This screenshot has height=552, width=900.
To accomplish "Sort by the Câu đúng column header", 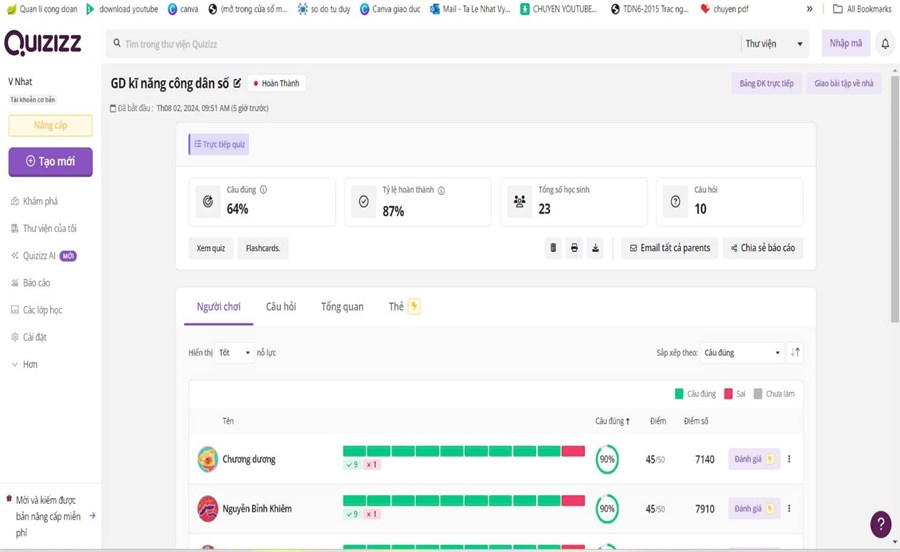I will [x=612, y=421].
